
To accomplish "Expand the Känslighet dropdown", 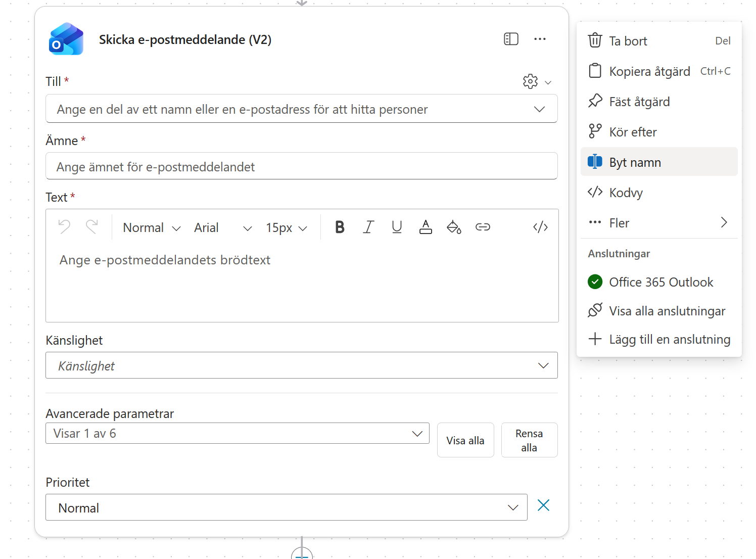I will pos(302,365).
